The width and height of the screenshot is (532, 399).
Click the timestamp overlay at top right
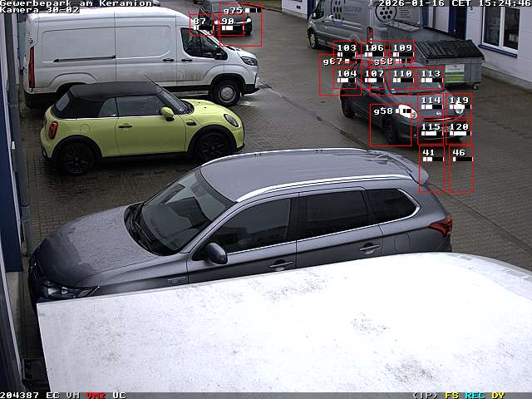point(454,4)
